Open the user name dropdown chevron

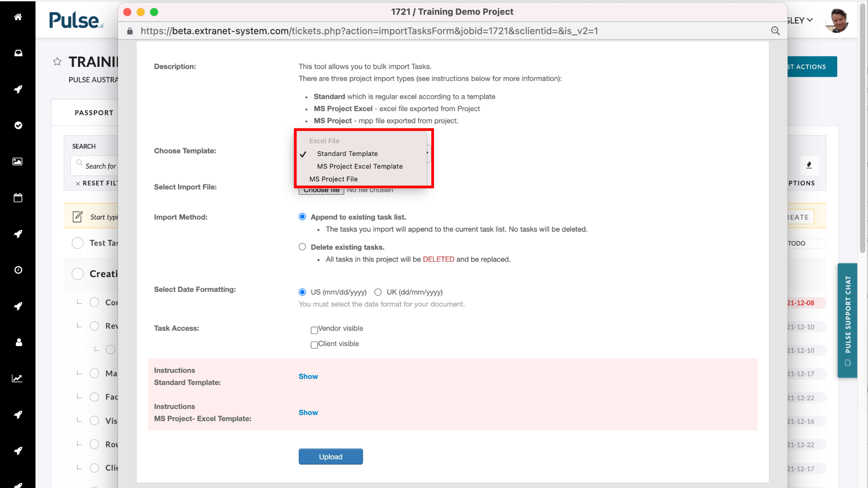point(810,20)
